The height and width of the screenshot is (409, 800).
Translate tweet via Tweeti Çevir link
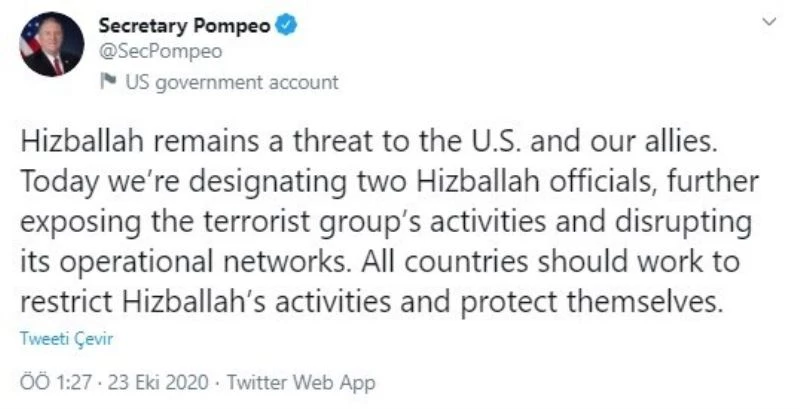point(66,338)
